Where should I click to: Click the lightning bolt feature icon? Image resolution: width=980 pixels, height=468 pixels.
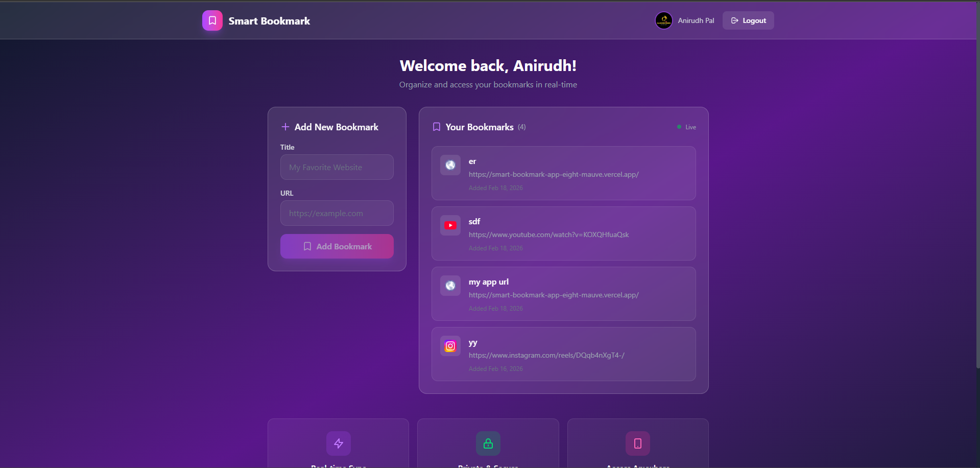[x=339, y=443]
